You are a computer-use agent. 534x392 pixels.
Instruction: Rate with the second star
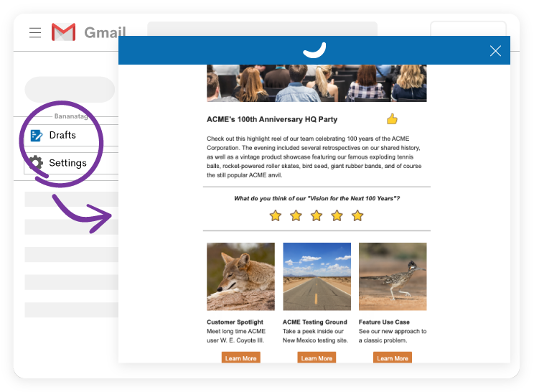click(296, 215)
